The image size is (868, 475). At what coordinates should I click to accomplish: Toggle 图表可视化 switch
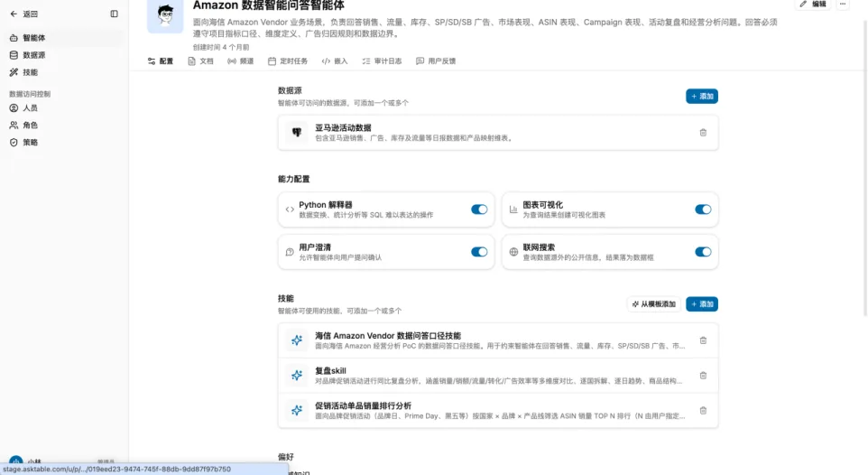[x=703, y=210]
